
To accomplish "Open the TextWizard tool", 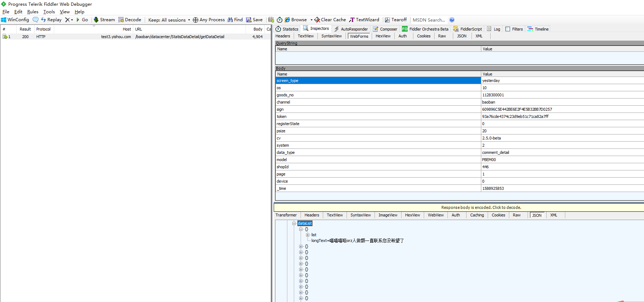I will 364,20.
